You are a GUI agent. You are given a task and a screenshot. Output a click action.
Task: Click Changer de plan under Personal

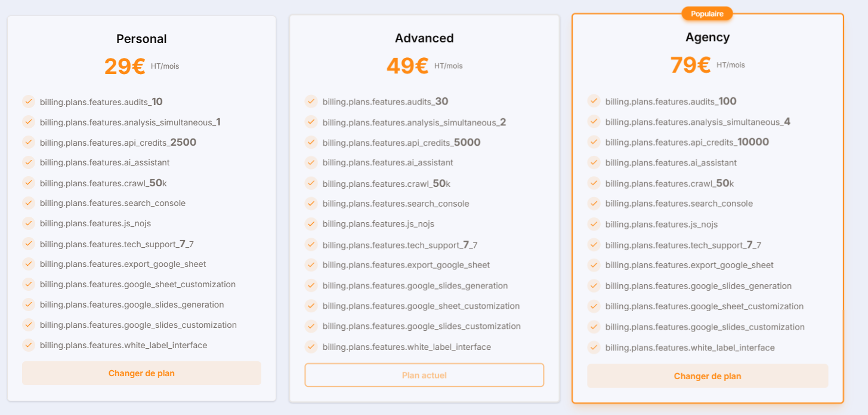click(141, 373)
